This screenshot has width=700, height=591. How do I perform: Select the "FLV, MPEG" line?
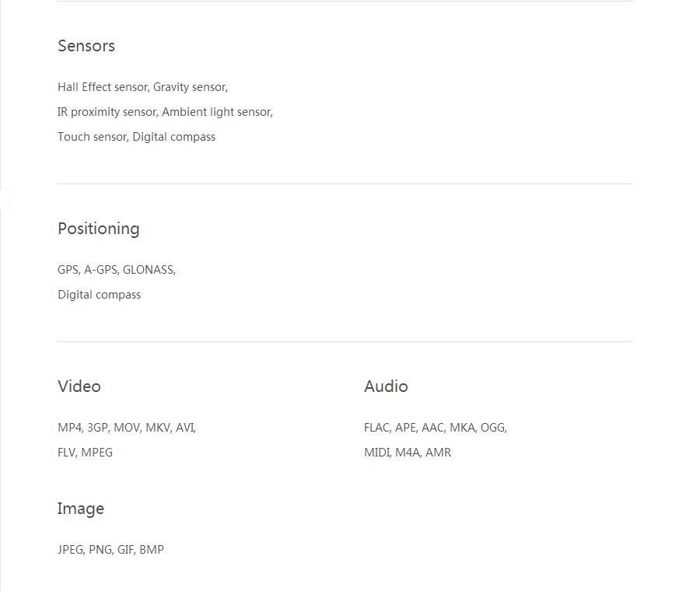85,453
